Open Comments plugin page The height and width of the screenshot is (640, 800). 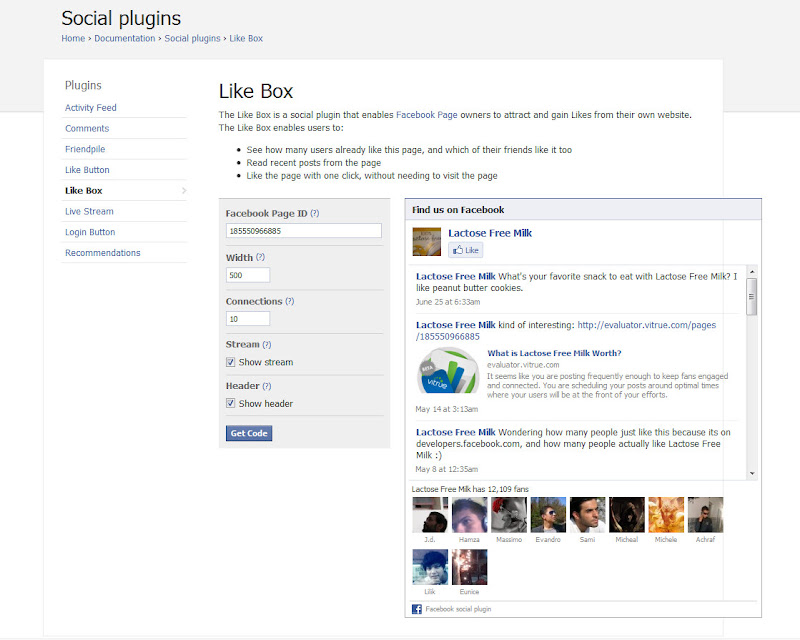pyautogui.click(x=87, y=129)
